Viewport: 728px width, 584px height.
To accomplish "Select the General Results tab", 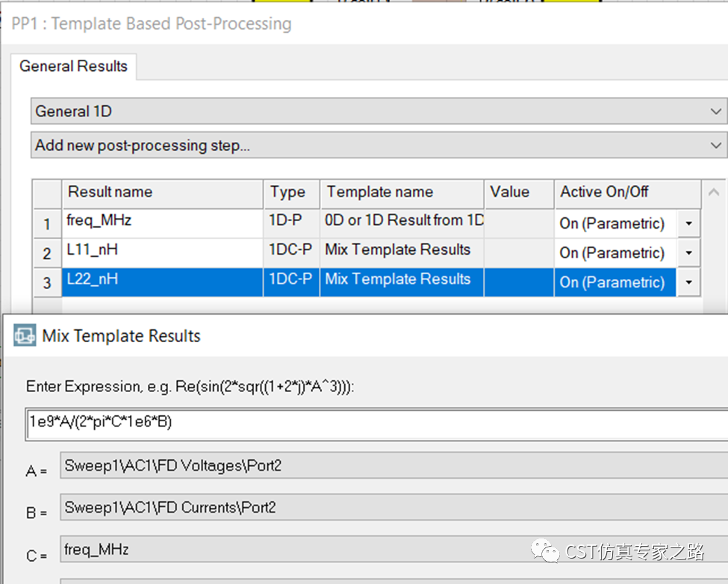I will point(73,66).
